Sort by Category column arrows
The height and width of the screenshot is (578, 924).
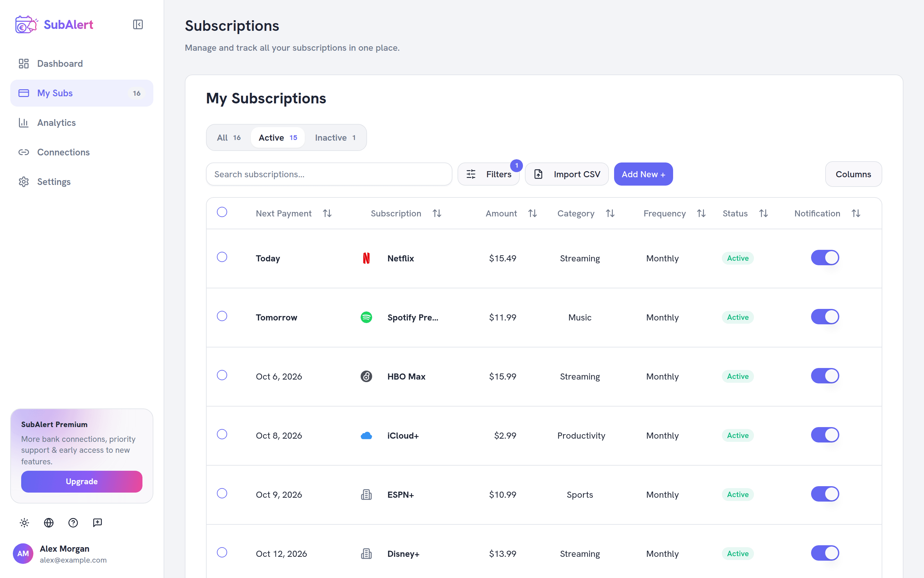pyautogui.click(x=610, y=213)
